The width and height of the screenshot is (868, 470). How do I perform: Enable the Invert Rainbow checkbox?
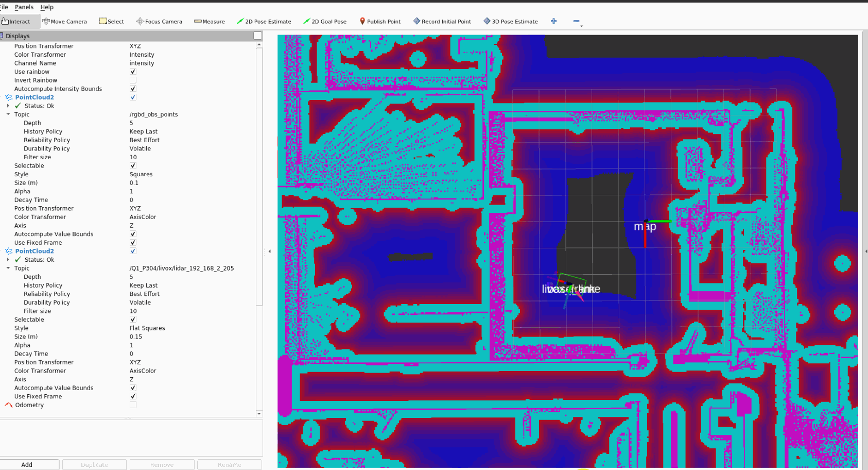pos(133,80)
